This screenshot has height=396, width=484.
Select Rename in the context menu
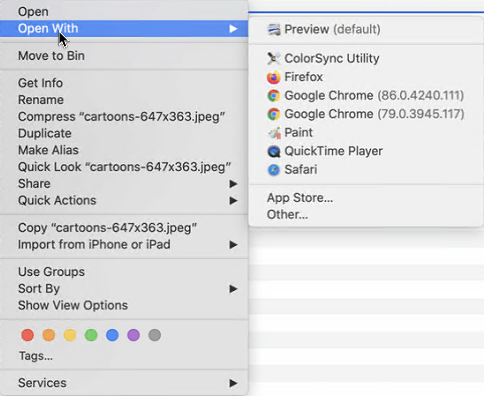(124, 100)
